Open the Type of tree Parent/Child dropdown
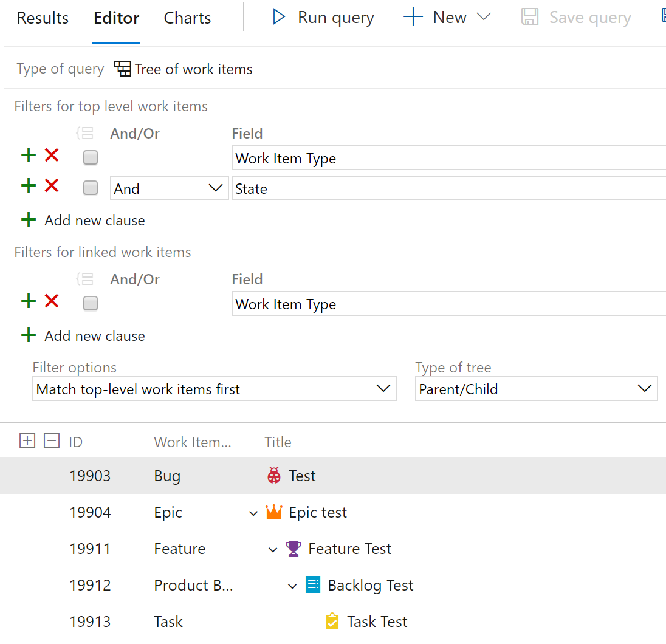The height and width of the screenshot is (644, 666). (536, 389)
